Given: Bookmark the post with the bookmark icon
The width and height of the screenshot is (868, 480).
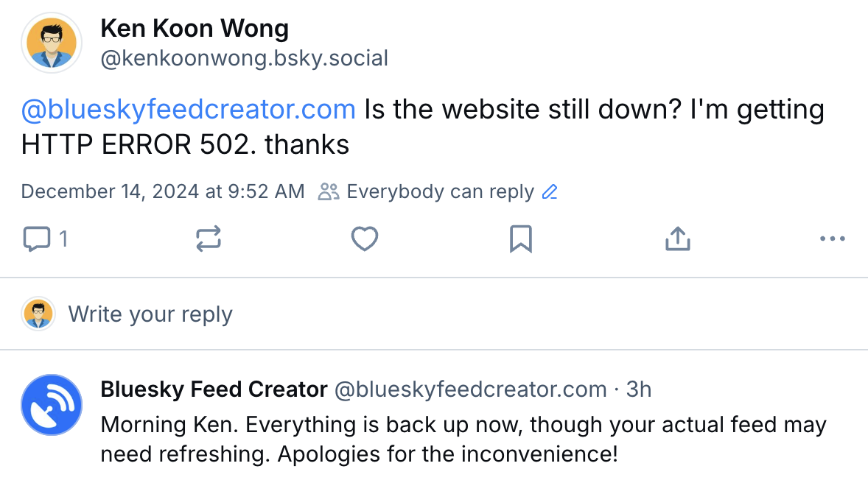Looking at the screenshot, I should (521, 239).
